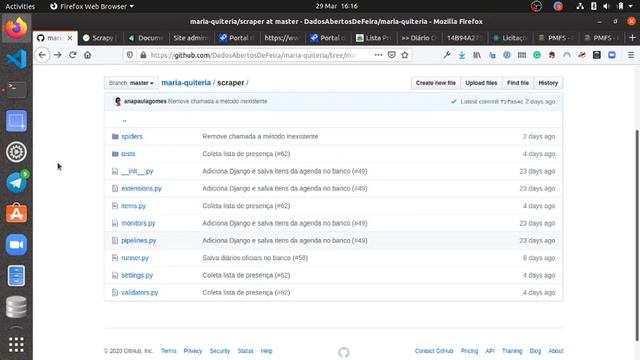The width and height of the screenshot is (640, 360).
Task: Open the Firefox home page
Action: [x=87, y=55]
